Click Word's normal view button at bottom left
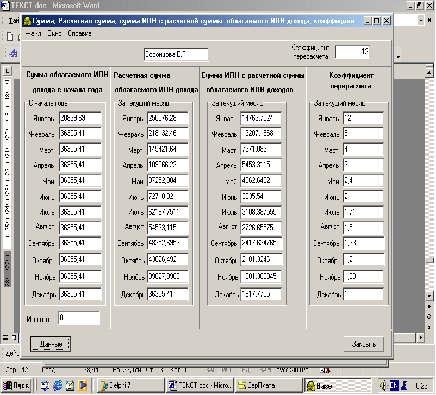This screenshot has width=436, height=395. (x=6, y=338)
